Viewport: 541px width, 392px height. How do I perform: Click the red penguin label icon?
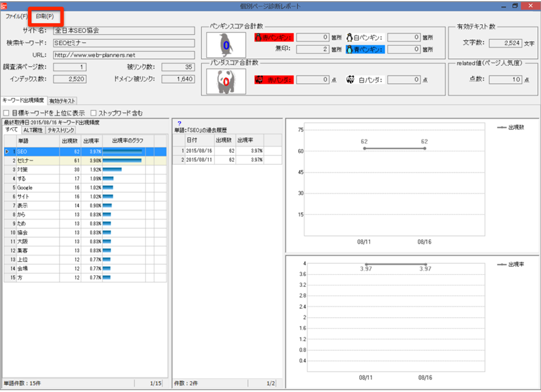(258, 37)
